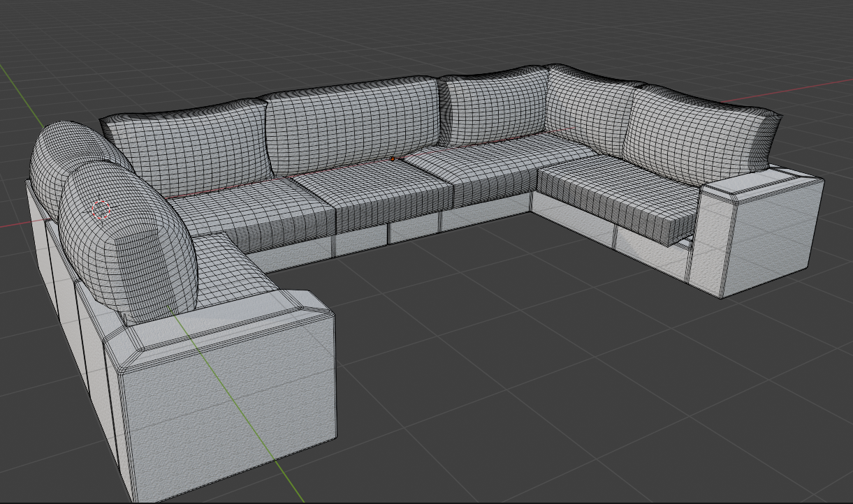853x504 pixels.
Task: Select the second back cushion from left
Action: click(x=349, y=122)
